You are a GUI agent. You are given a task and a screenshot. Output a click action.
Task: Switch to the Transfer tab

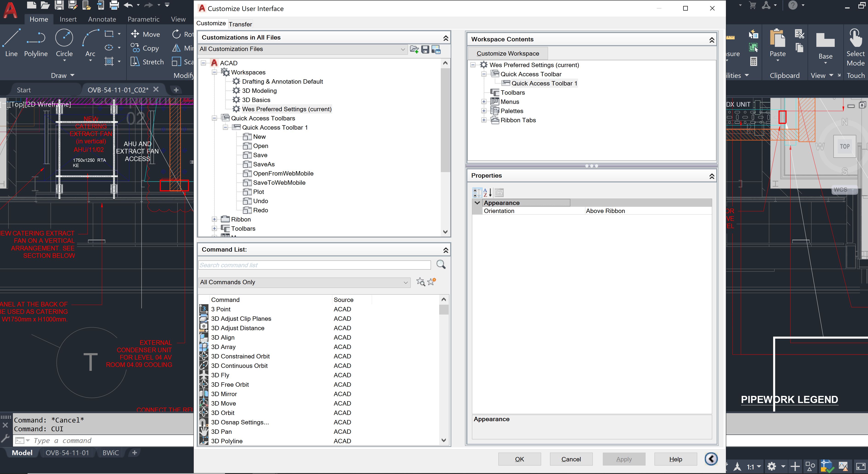[x=240, y=24]
